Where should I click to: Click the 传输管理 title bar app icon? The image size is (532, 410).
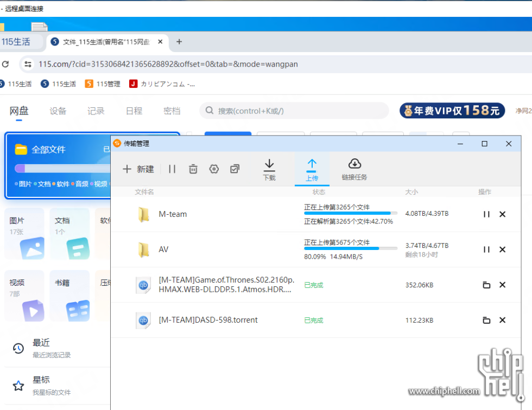coord(117,143)
